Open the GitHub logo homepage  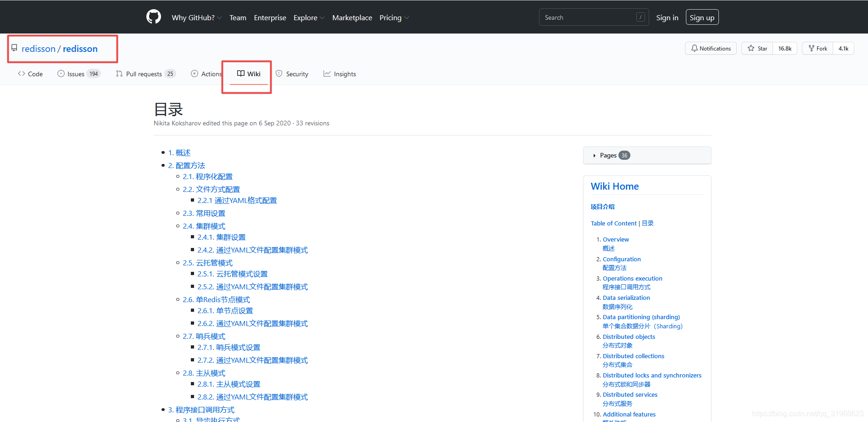pyautogui.click(x=154, y=17)
